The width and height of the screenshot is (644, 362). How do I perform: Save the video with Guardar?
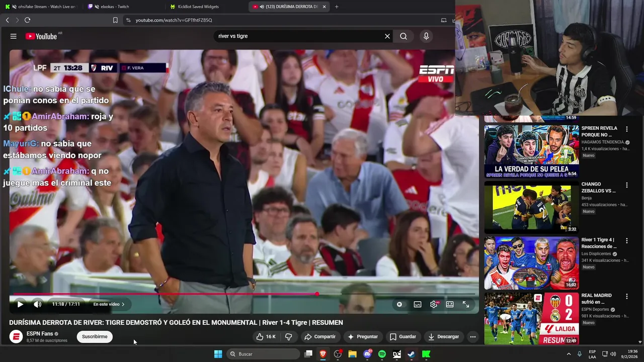point(403,337)
